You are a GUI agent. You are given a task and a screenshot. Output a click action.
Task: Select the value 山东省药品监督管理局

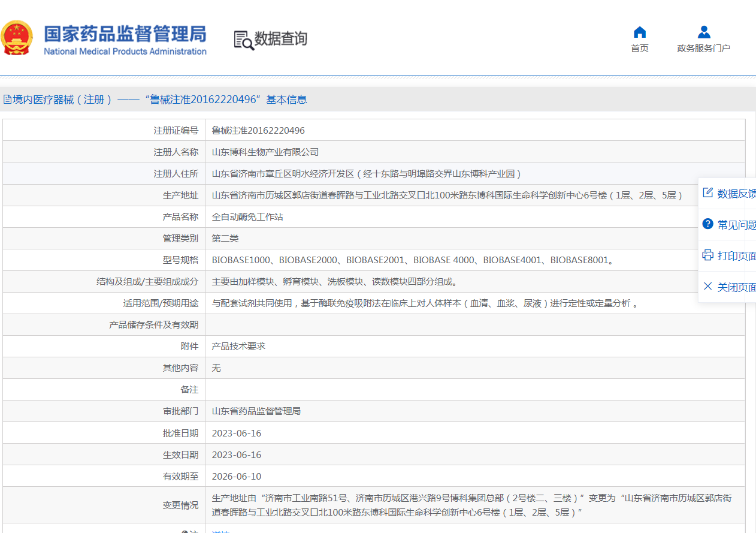point(256,411)
